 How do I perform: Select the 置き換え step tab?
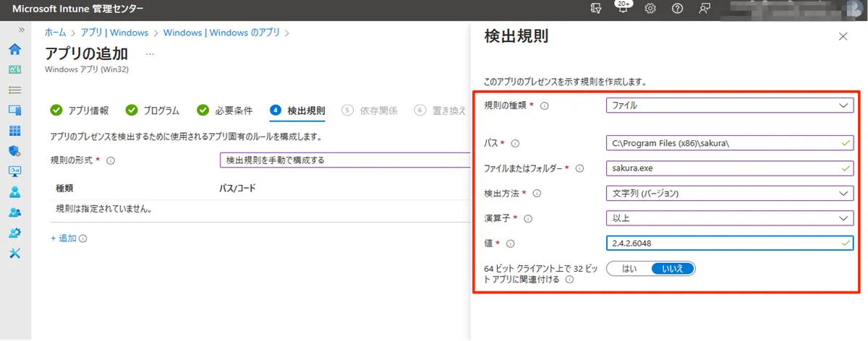[x=441, y=111]
